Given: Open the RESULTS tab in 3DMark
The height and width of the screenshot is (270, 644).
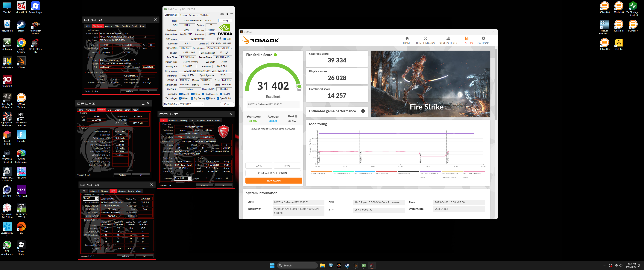Looking at the screenshot, I should pos(467,40).
